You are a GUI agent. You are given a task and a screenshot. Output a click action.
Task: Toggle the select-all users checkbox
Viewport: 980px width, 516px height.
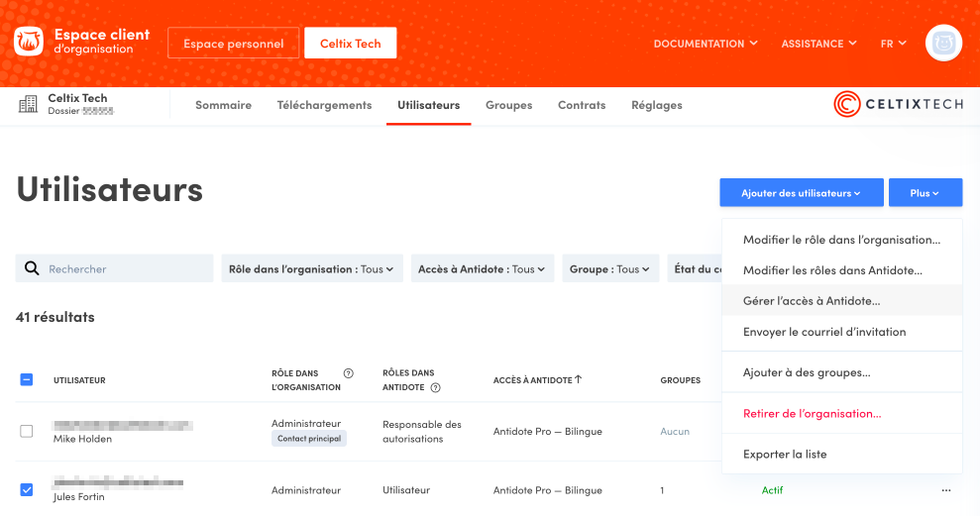tap(27, 379)
